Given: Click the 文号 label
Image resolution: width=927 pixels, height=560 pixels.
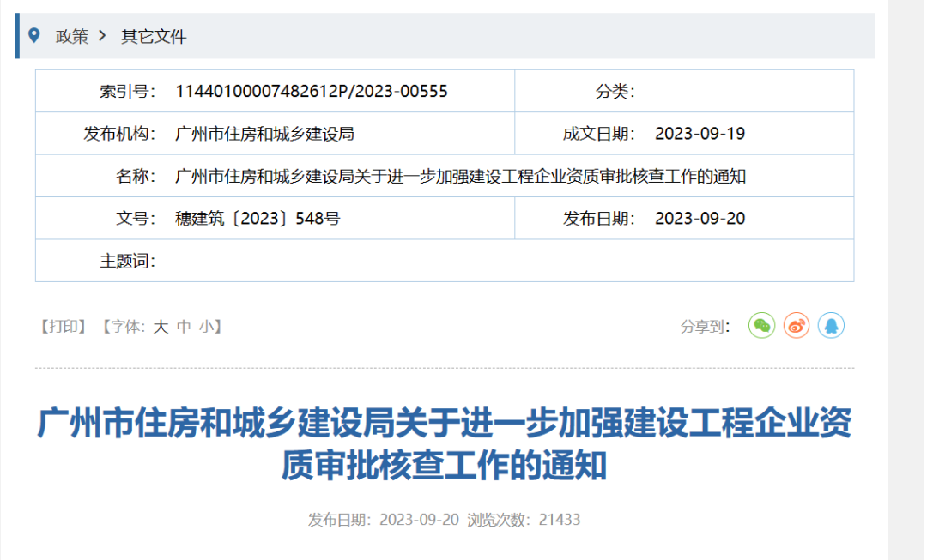Looking at the screenshot, I should tap(136, 219).
